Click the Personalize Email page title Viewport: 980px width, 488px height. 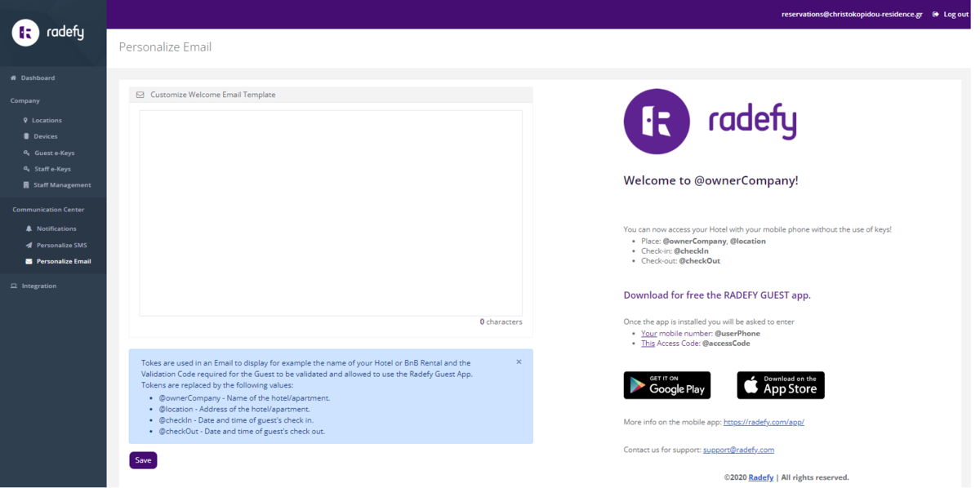point(165,47)
